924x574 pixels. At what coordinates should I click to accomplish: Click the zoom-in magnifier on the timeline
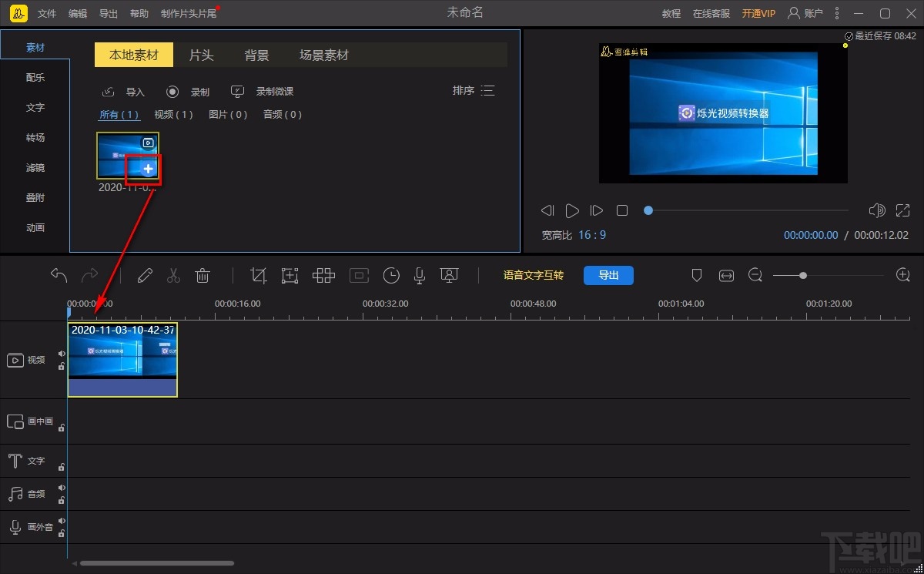tap(903, 275)
